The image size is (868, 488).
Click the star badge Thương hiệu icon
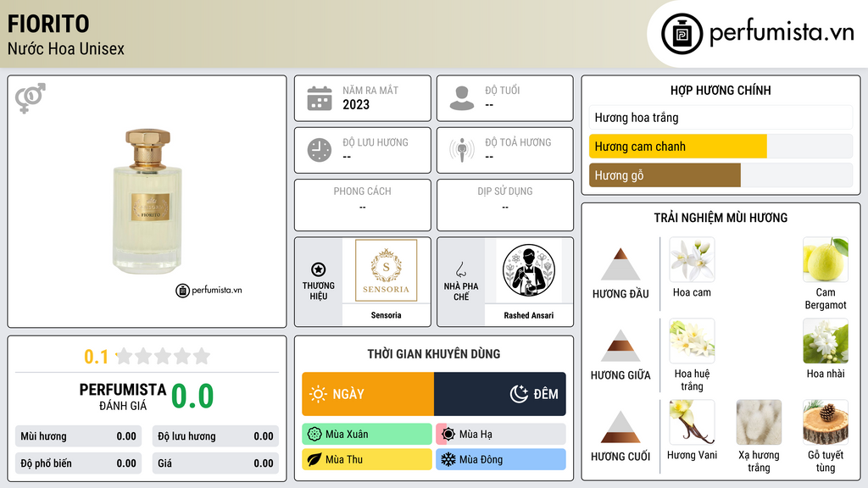click(x=319, y=269)
